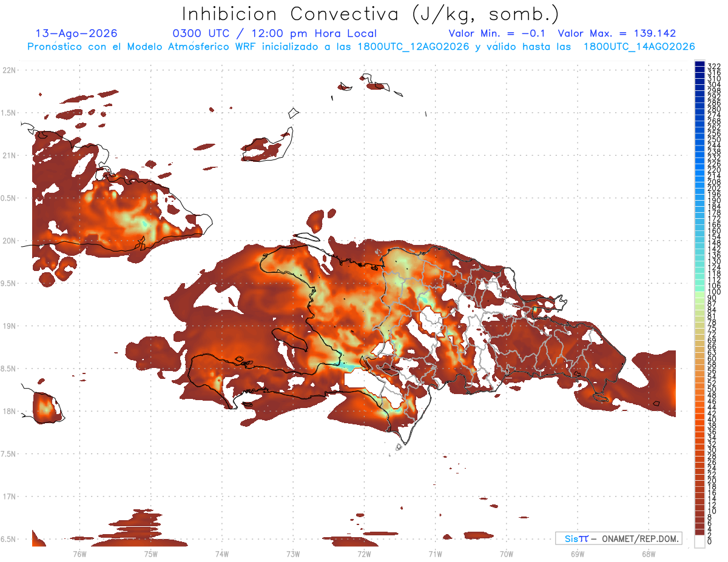Viewport: 728px width, 562px height.
Task: Click the '73W' longitude label
Action: tap(293, 554)
